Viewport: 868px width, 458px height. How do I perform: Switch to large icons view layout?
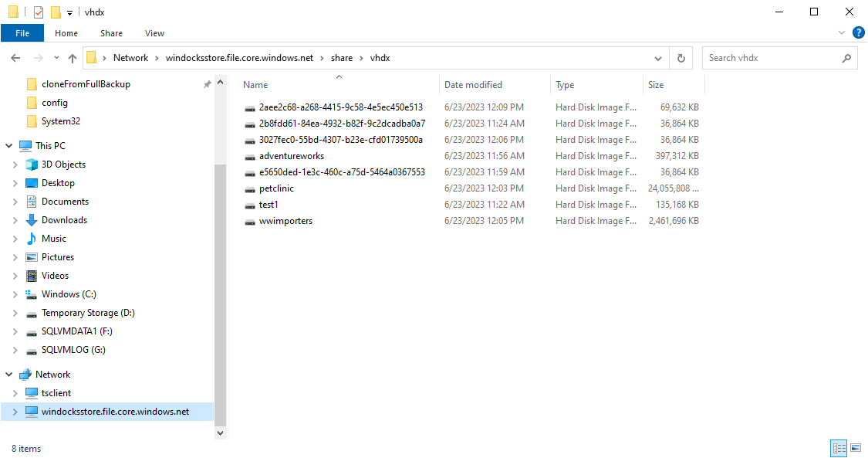click(855, 448)
